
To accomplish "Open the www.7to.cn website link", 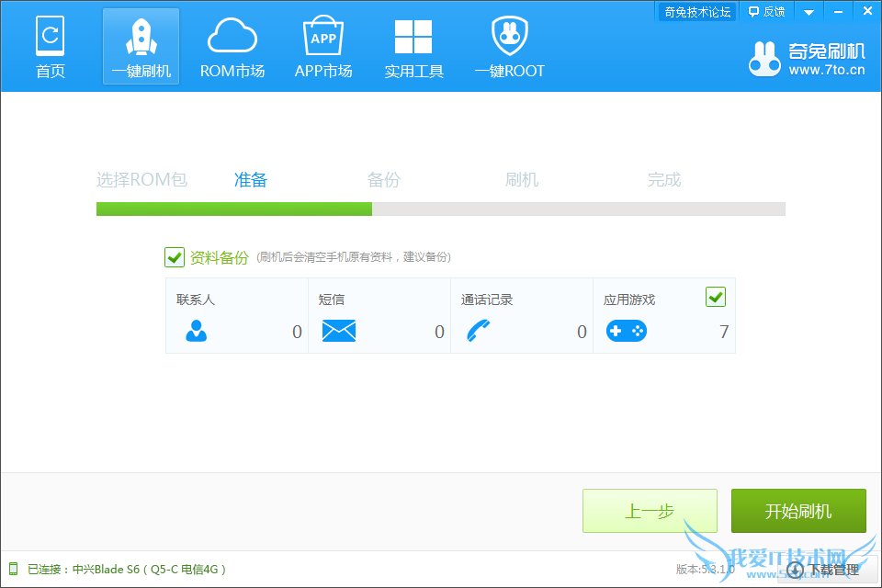I will coord(826,71).
